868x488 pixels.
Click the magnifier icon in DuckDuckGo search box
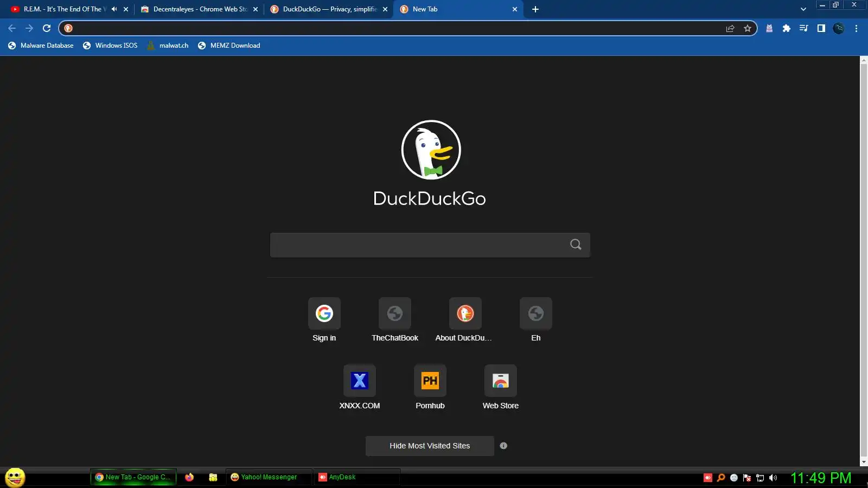click(576, 245)
